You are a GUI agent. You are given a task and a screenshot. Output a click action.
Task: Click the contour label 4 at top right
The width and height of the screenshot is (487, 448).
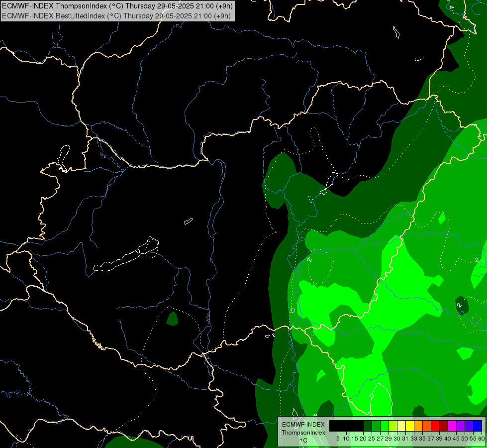pos(452,7)
